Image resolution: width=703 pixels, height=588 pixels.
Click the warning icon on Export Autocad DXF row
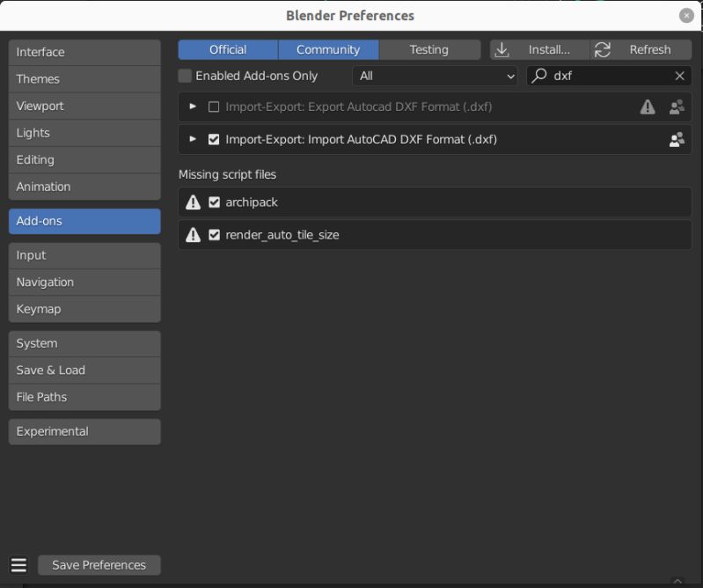(x=648, y=107)
